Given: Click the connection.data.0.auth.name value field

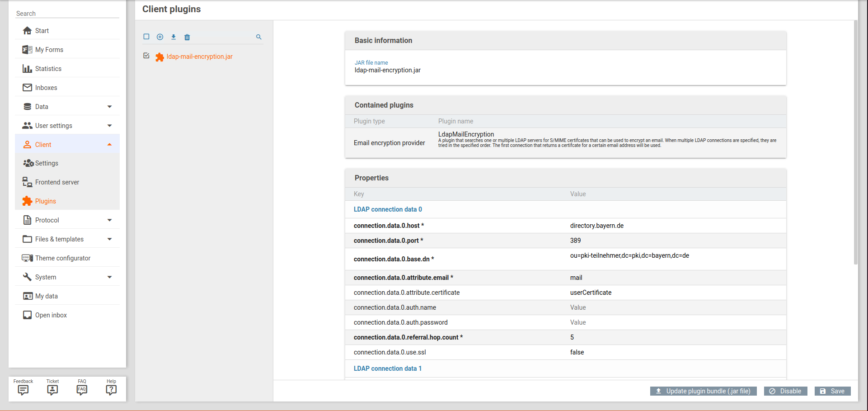Looking at the screenshot, I should 673,307.
